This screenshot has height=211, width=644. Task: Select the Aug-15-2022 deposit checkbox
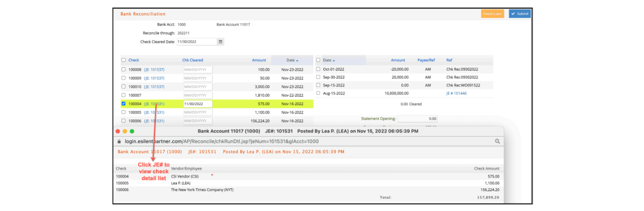318,93
